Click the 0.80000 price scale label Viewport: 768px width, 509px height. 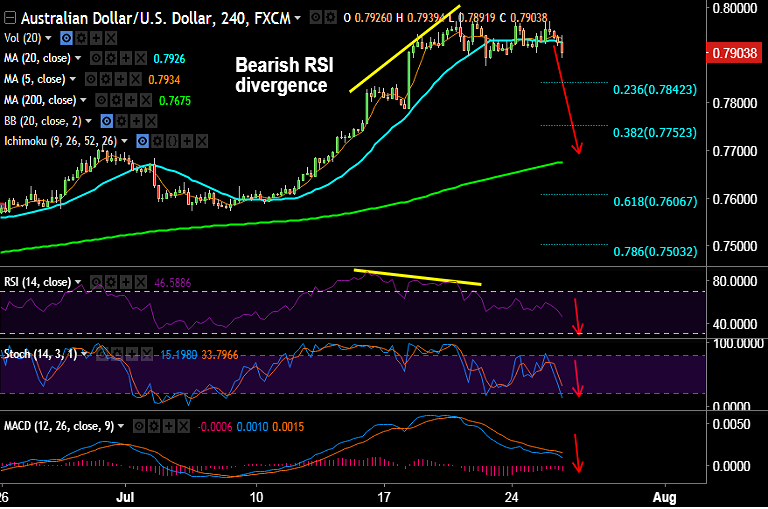pos(735,8)
